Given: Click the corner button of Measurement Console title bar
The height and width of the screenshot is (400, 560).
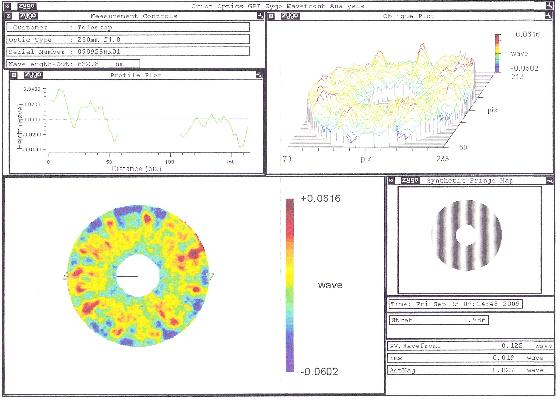Looking at the screenshot, I should point(260,16).
